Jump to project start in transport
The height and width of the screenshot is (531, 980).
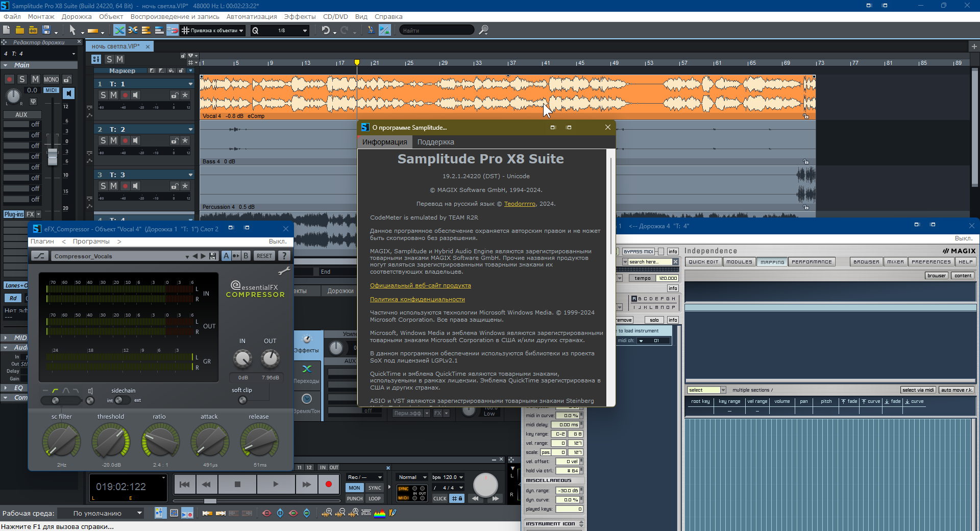click(185, 484)
